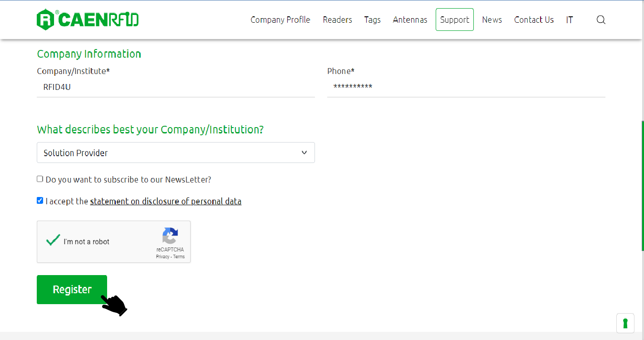Uncheck the personal data statement checkbox
This screenshot has height=340, width=644.
click(40, 201)
